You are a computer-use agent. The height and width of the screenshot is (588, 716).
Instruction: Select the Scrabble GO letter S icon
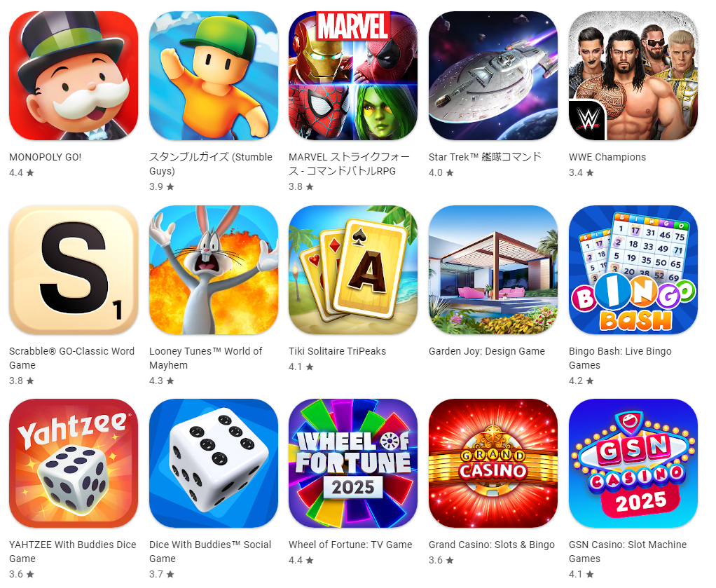pyautogui.click(x=74, y=270)
